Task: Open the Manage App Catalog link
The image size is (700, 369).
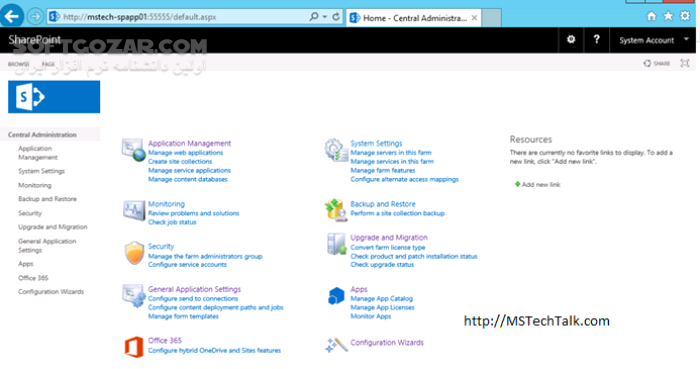Action: point(381,299)
